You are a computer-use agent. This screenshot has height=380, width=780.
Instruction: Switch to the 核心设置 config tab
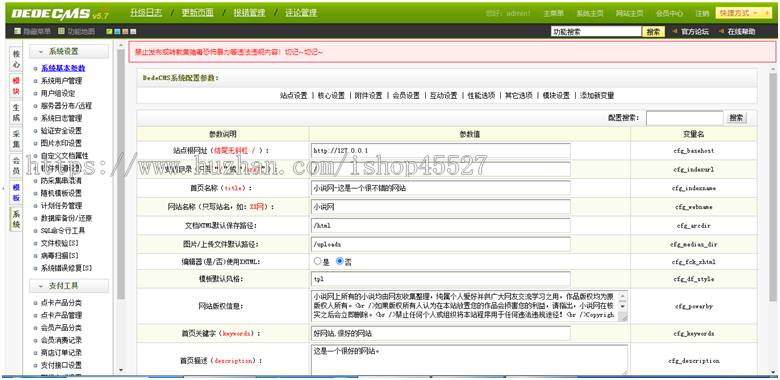pyautogui.click(x=331, y=95)
